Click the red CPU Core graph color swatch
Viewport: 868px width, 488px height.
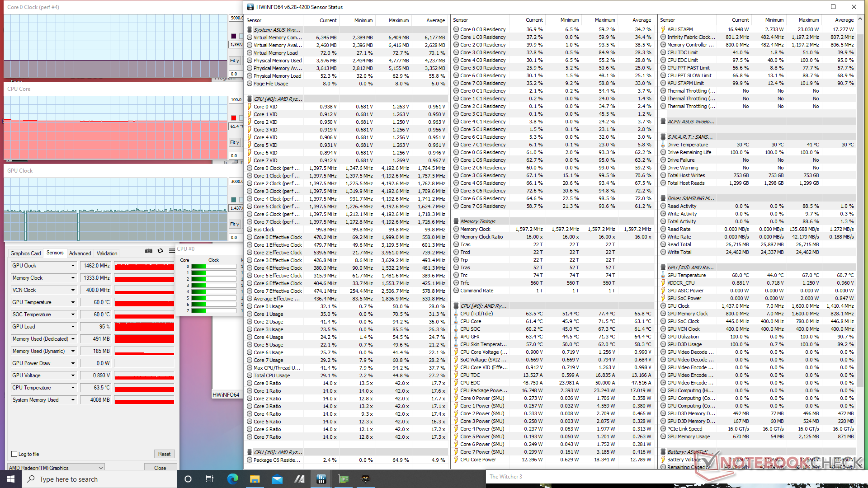pyautogui.click(x=234, y=118)
